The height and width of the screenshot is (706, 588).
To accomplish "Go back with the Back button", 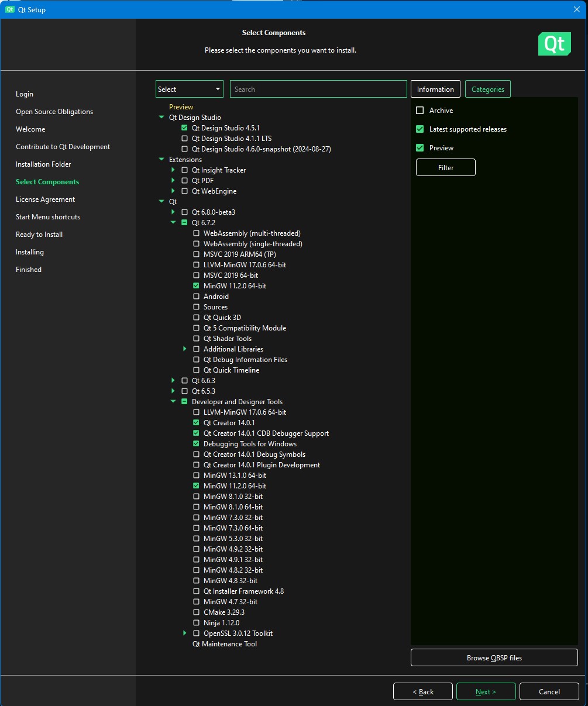I will [423, 691].
